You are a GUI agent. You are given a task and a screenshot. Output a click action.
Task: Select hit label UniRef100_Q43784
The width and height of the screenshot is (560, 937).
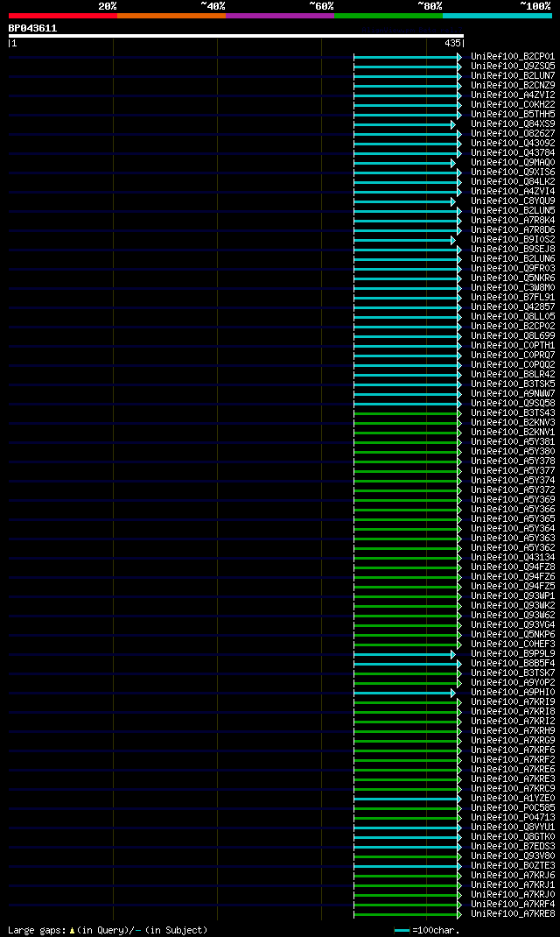(x=513, y=153)
